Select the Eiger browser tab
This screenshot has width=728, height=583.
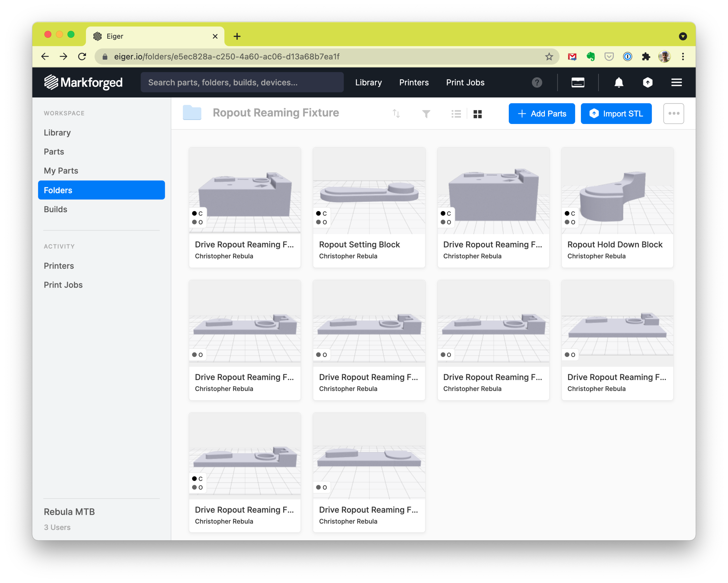click(155, 36)
